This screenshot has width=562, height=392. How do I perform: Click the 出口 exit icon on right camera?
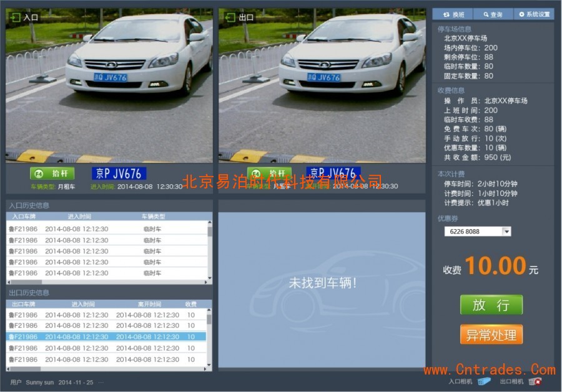point(230,17)
